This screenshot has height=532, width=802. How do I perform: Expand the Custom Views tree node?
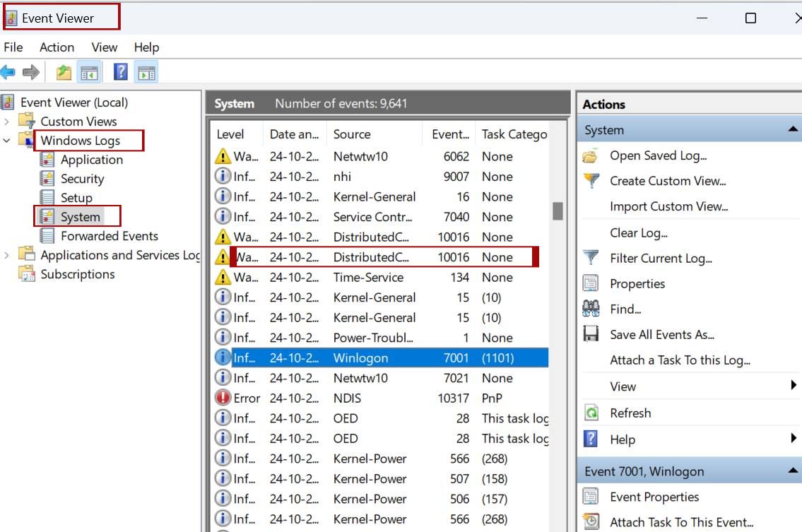[7, 122]
